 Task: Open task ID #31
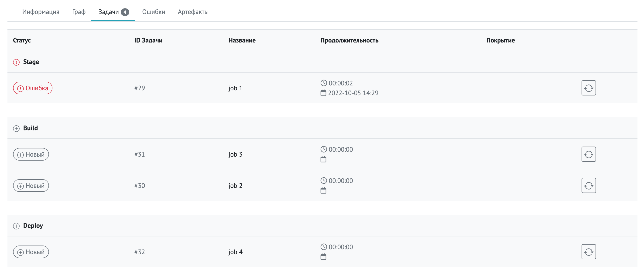[x=140, y=154]
